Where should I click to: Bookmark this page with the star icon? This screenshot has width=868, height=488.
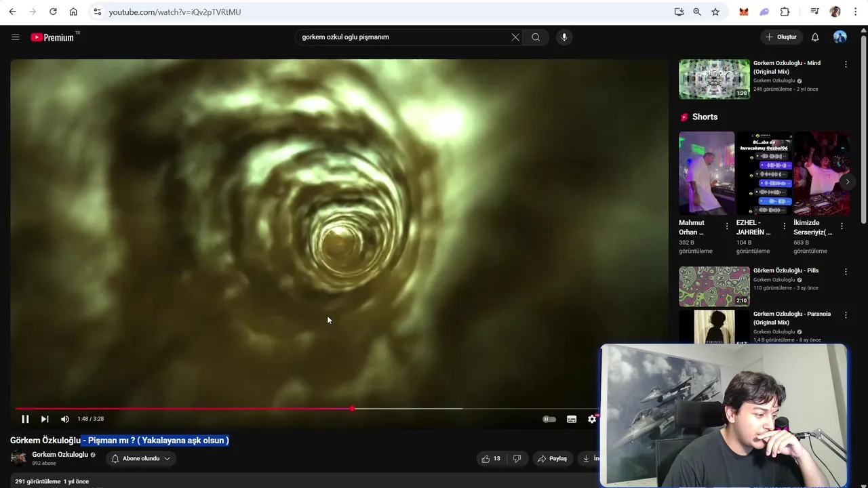(715, 12)
